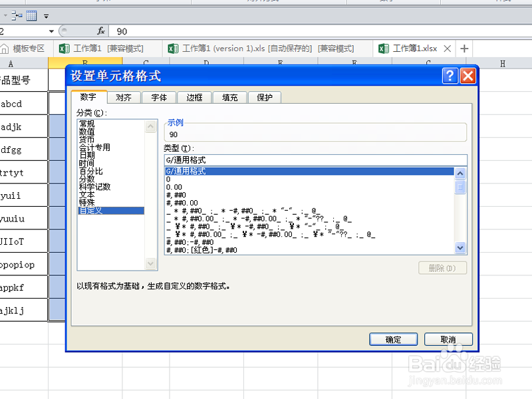
Task: Click type list scroll down arrow
Action: [460, 248]
